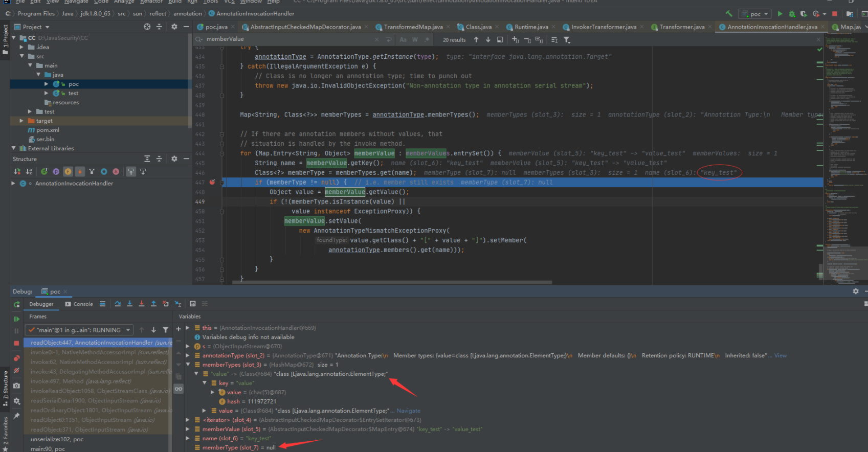Collapse all in Project panel header
This screenshot has height=452, width=868.
pyautogui.click(x=159, y=27)
